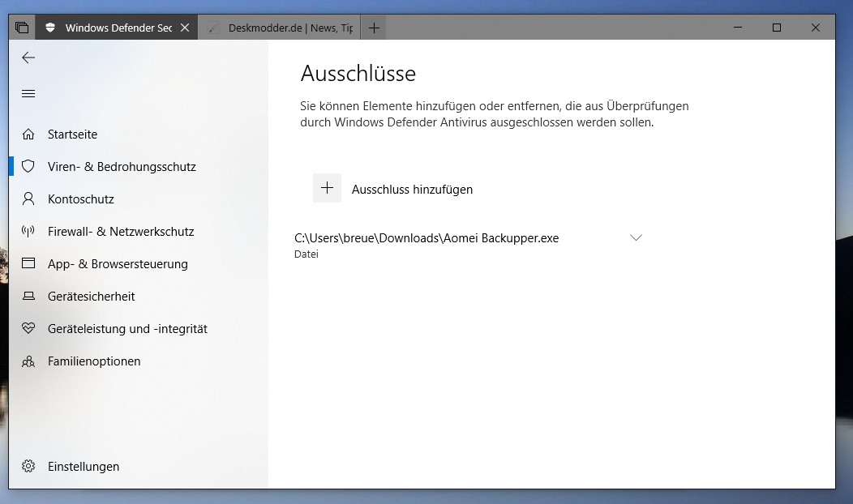Add a new tab with the plus button

click(374, 28)
